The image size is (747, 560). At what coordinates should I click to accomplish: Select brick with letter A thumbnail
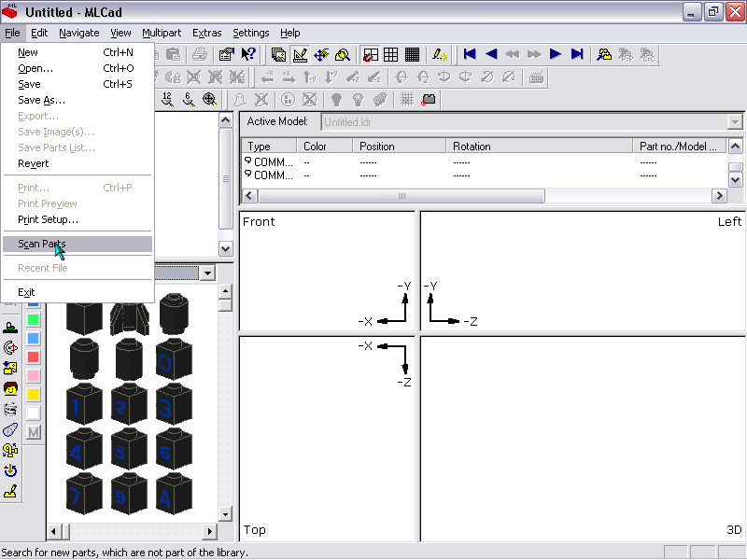[174, 495]
